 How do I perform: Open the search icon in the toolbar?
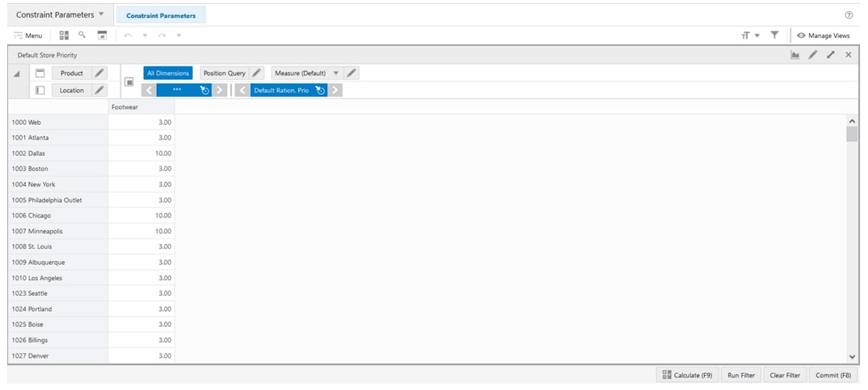pyautogui.click(x=80, y=35)
